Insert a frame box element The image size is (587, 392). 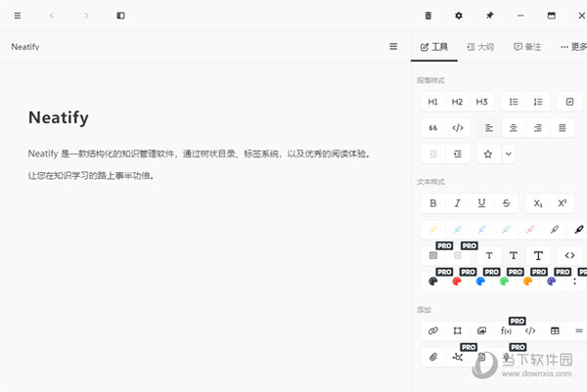click(x=458, y=330)
